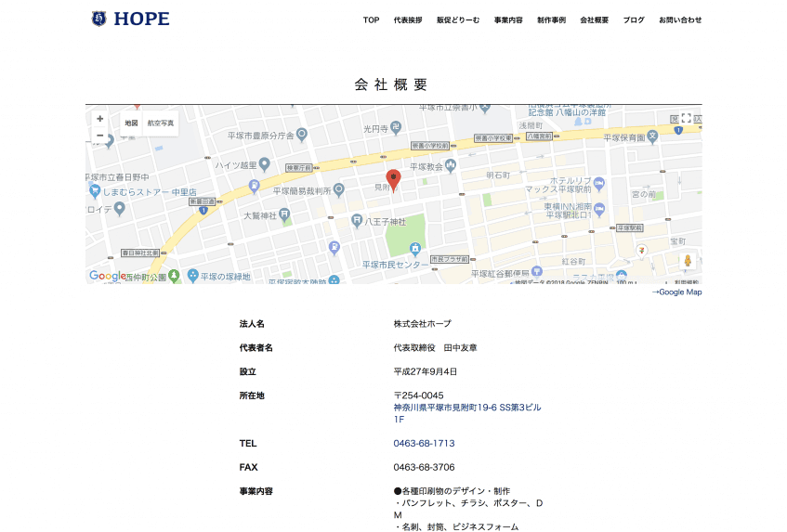
Task: Click the 7-Eleven store map icon
Action: (x=641, y=250)
